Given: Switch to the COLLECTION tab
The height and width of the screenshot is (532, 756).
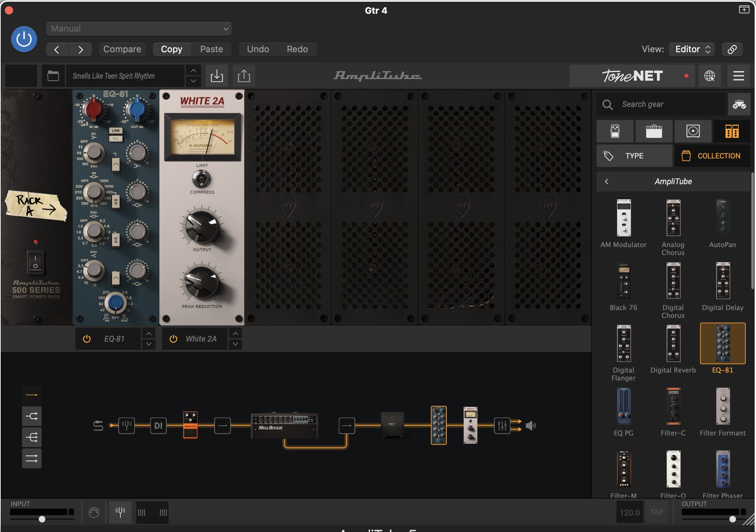Looking at the screenshot, I should coord(712,156).
